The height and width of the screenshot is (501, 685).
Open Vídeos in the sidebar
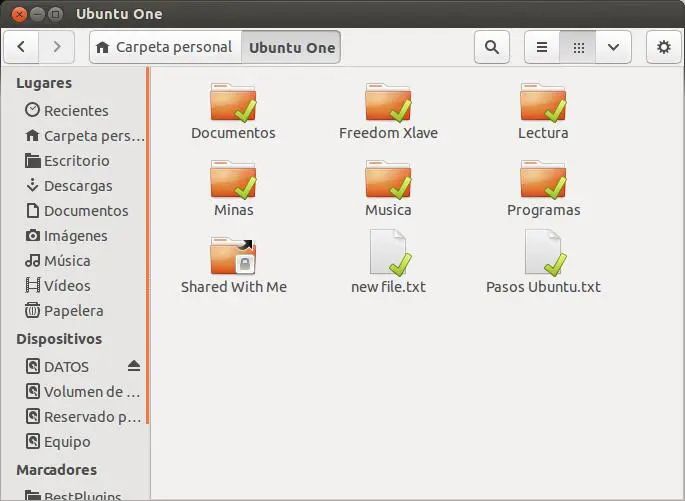[74, 286]
